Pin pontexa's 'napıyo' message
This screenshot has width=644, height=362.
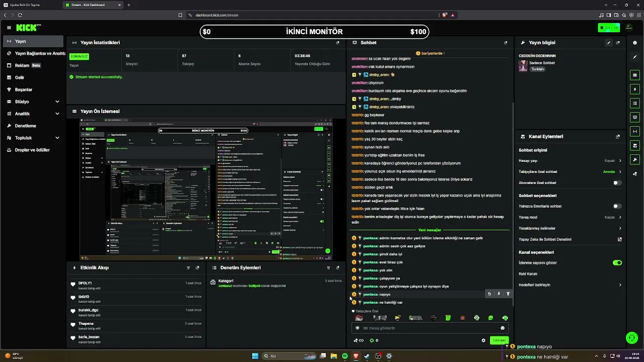click(x=499, y=294)
